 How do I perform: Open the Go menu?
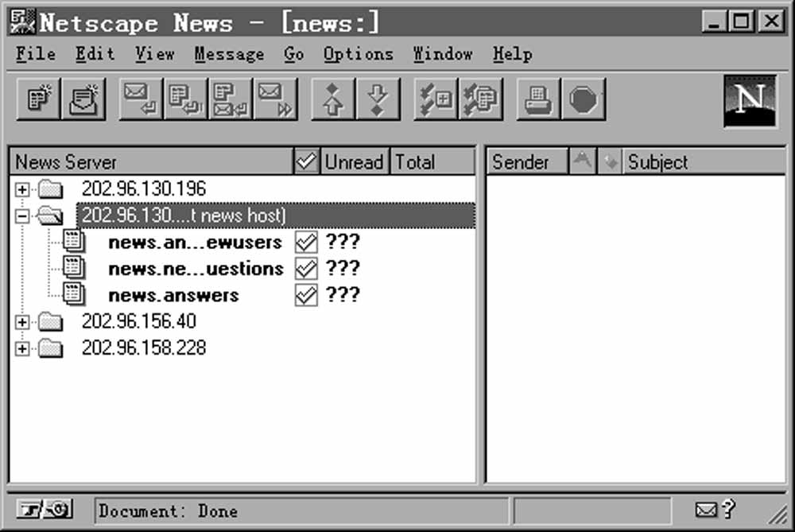294,54
